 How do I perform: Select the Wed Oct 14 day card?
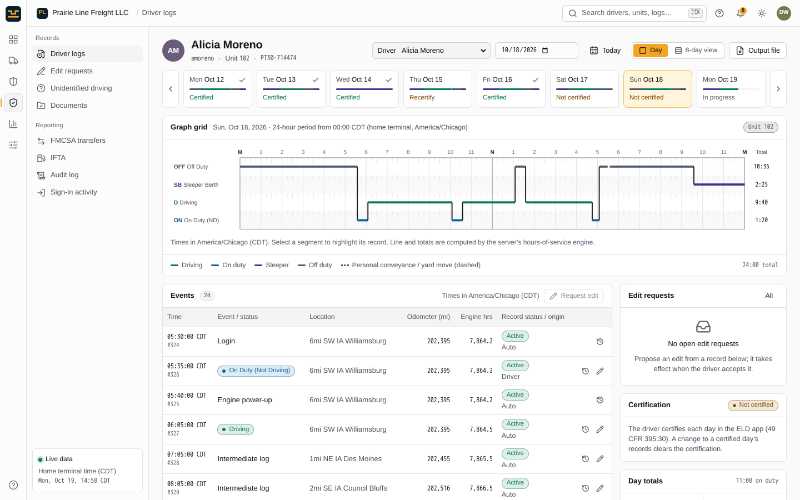pos(364,89)
